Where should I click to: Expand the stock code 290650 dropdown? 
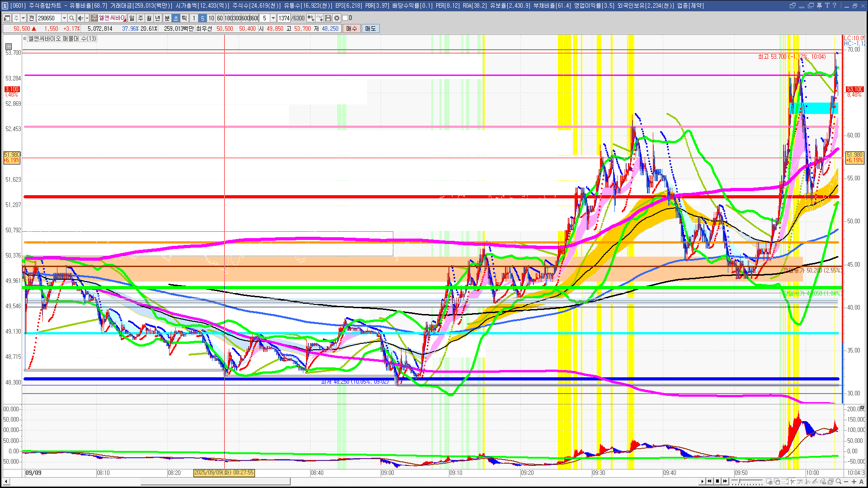coord(64,18)
